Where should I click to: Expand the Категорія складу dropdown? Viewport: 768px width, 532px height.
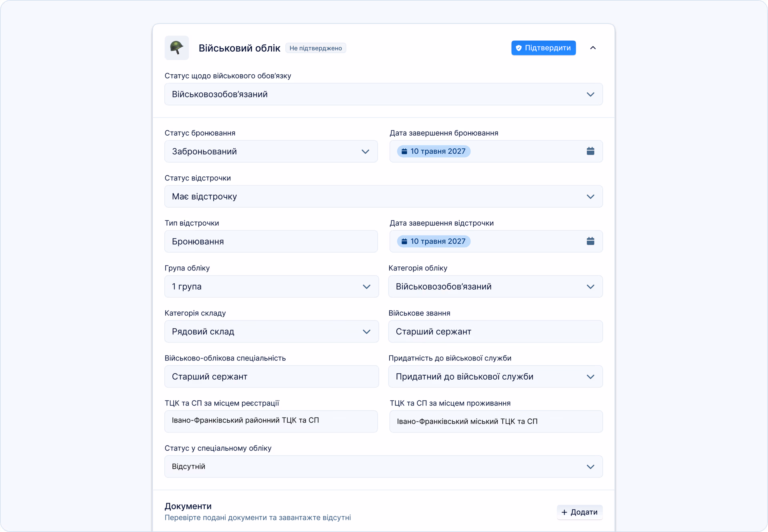[x=271, y=332]
